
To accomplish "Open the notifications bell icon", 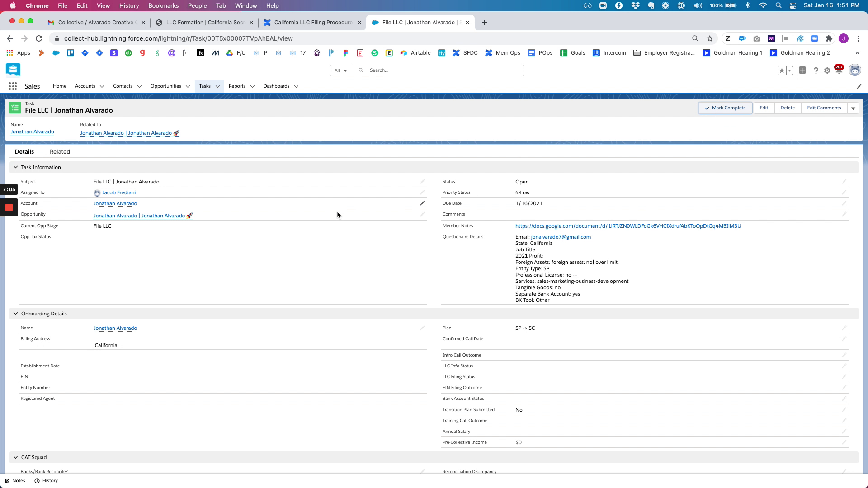I will pos(839,70).
